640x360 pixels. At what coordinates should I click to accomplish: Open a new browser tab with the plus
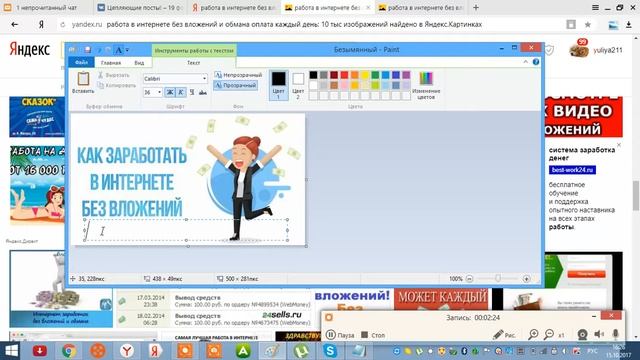(x=476, y=7)
